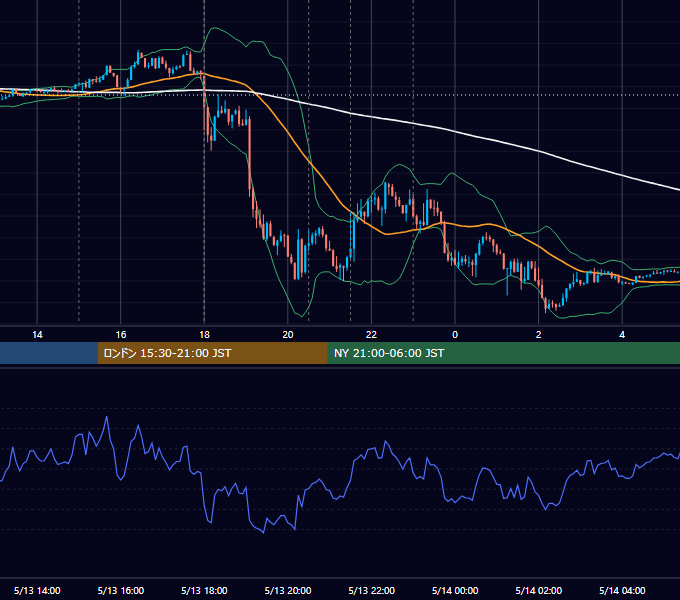This screenshot has height=600, width=680.
Task: Click the 5/14 02:00 date label
Action: coord(539,590)
